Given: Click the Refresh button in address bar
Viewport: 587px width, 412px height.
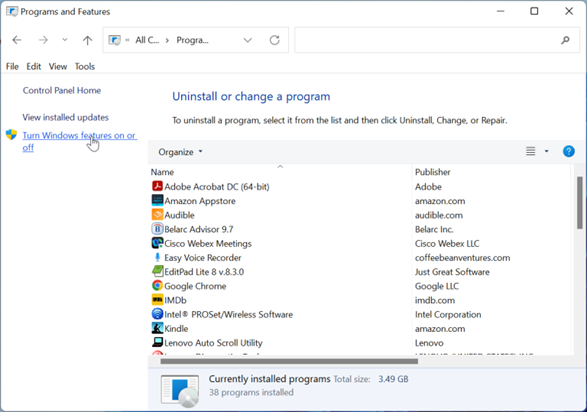Looking at the screenshot, I should pos(274,40).
